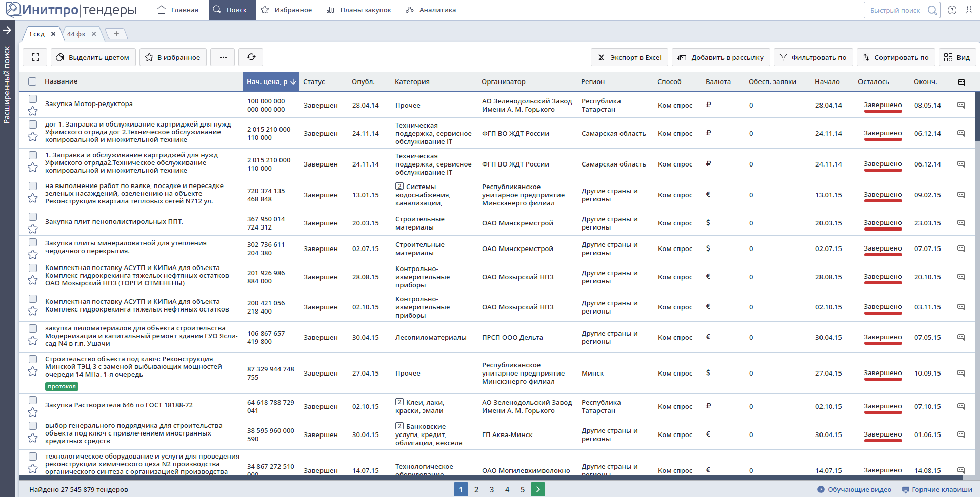Check the 'Закупка Растворителя 646' row checkbox
This screenshot has height=497, width=980.
33,400
